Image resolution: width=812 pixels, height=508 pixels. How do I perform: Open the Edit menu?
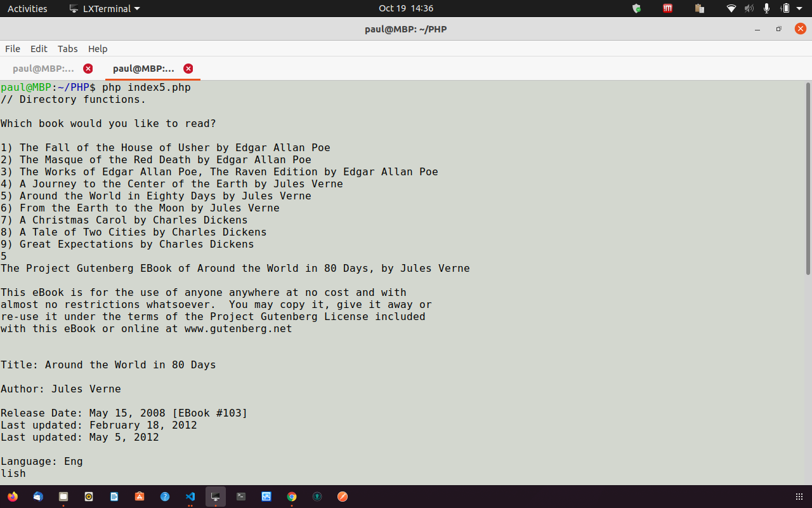39,49
